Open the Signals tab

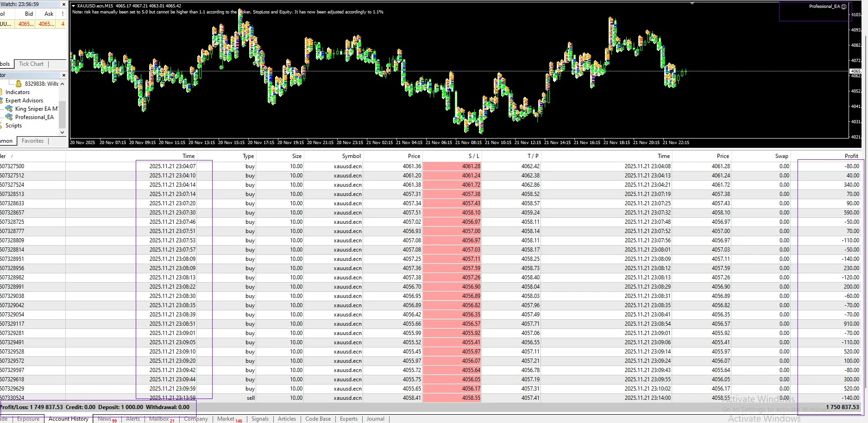click(260, 418)
